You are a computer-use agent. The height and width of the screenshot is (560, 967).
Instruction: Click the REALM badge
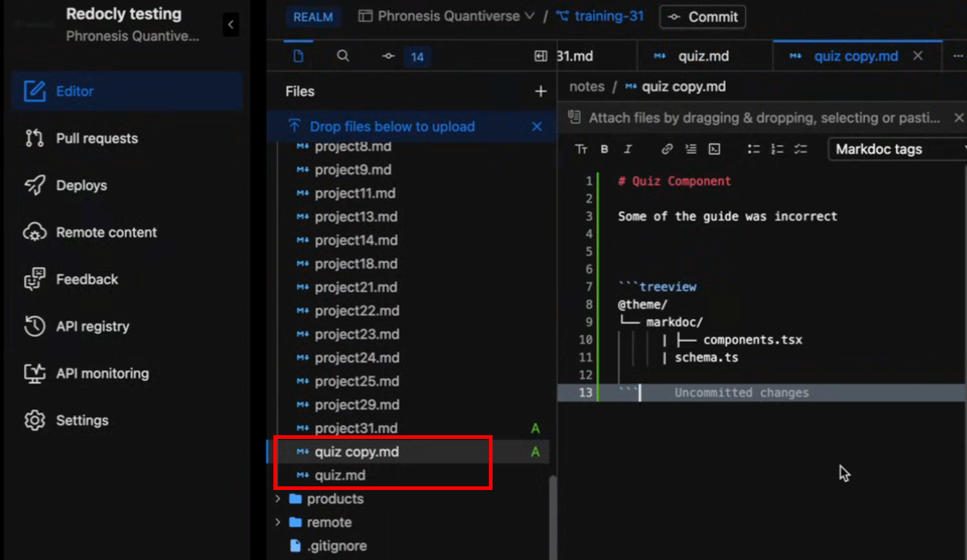[x=313, y=17]
